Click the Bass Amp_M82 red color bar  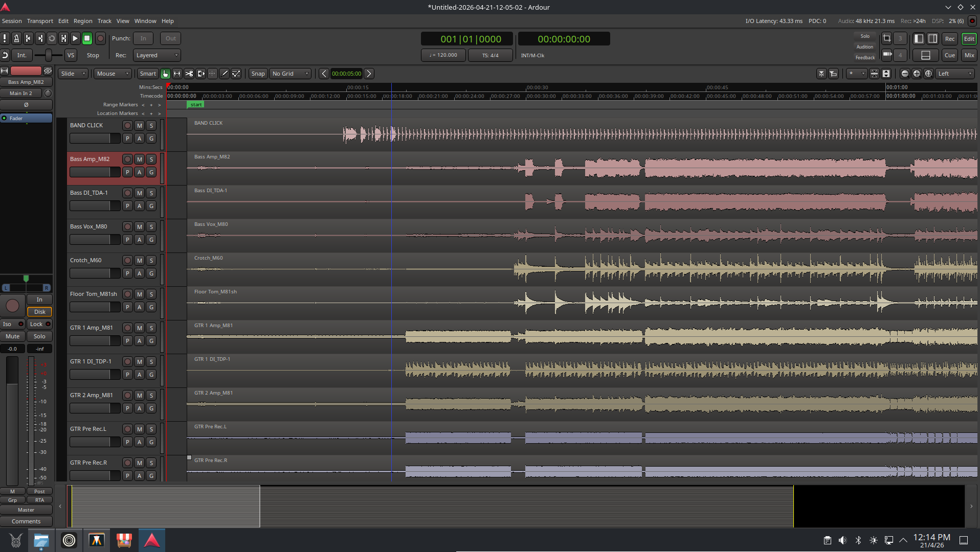tap(26, 71)
